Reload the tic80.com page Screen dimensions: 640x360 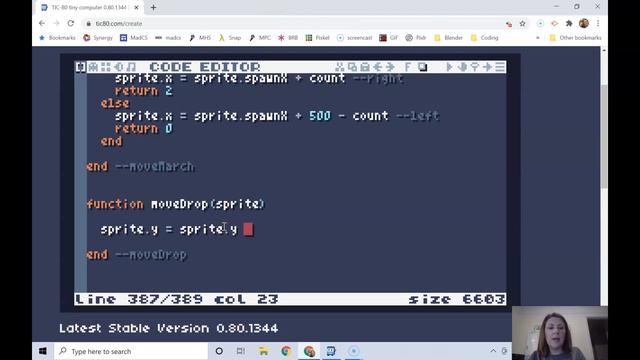pyautogui.click(x=71, y=23)
